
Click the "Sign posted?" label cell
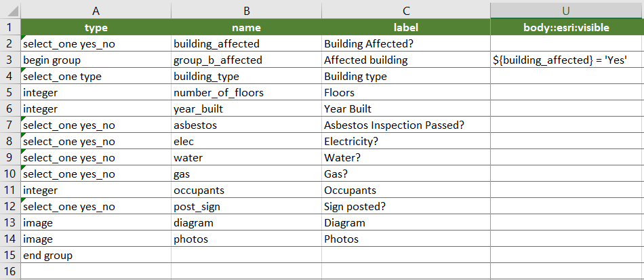405,207
